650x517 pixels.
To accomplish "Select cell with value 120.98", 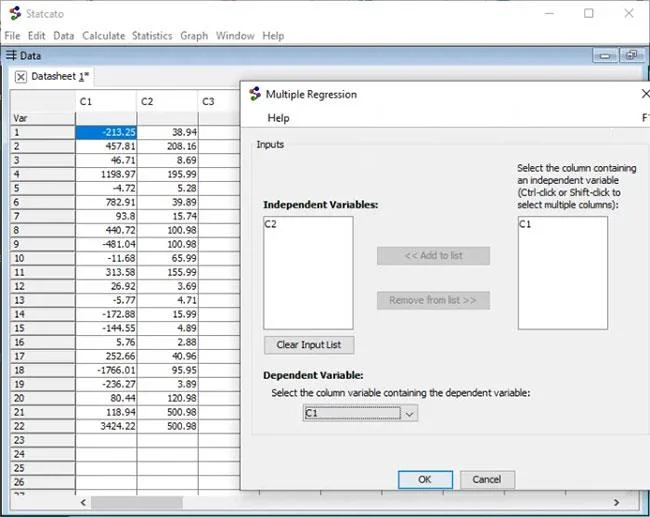I will (167, 398).
